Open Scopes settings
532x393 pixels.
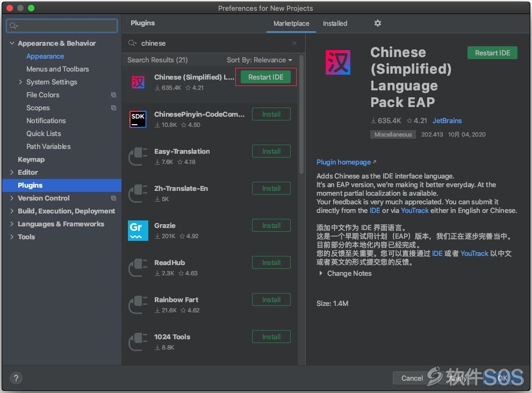pyautogui.click(x=38, y=108)
